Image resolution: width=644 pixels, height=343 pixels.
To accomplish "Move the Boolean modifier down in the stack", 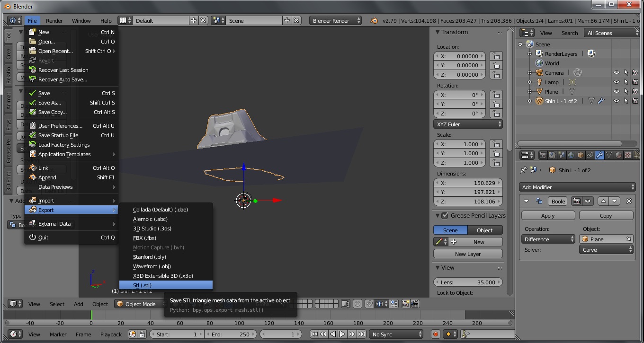I will pos(615,201).
